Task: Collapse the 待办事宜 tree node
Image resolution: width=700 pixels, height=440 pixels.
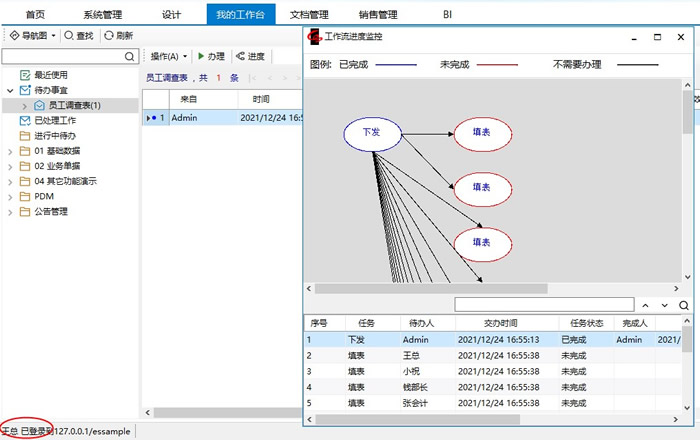Action: click(x=10, y=90)
